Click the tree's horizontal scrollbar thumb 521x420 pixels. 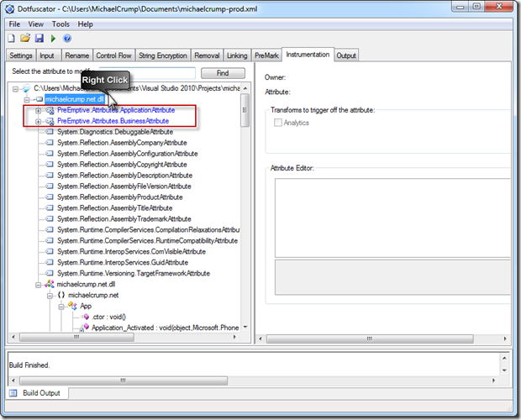(x=76, y=338)
